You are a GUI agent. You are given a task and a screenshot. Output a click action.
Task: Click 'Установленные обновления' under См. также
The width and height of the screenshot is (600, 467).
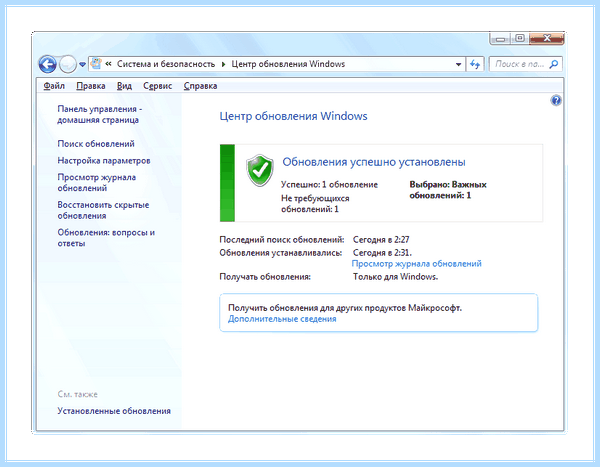pyautogui.click(x=114, y=411)
